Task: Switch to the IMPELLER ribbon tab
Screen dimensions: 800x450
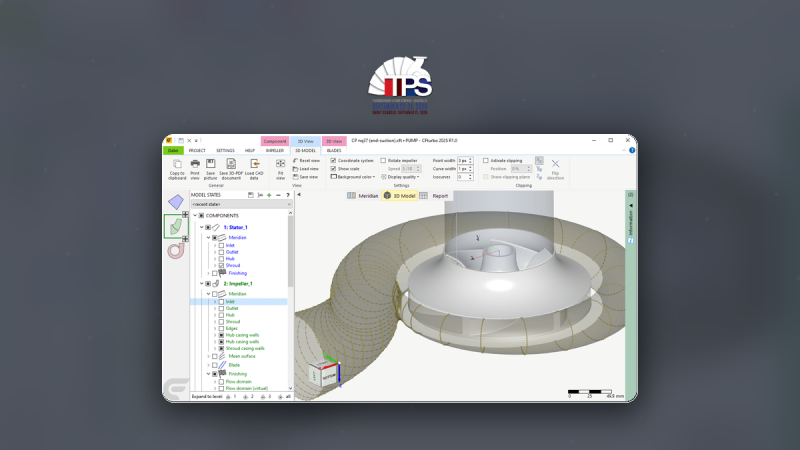Action: [274, 151]
